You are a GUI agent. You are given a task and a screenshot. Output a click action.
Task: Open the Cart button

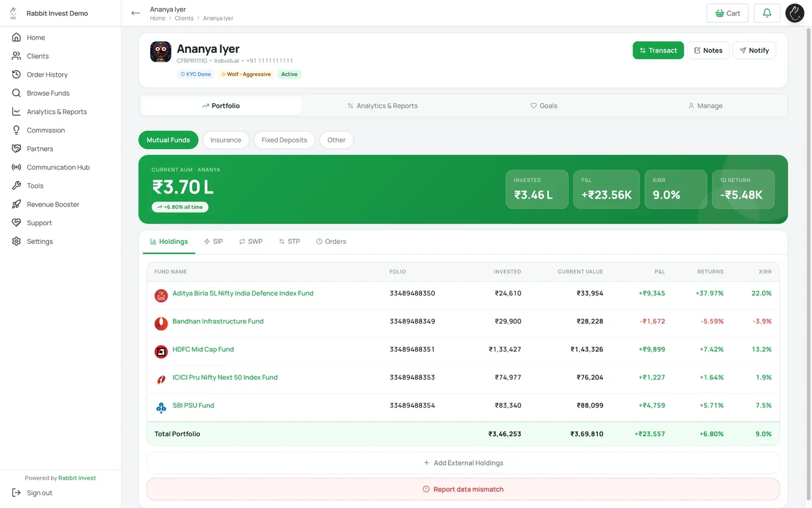[x=727, y=13]
